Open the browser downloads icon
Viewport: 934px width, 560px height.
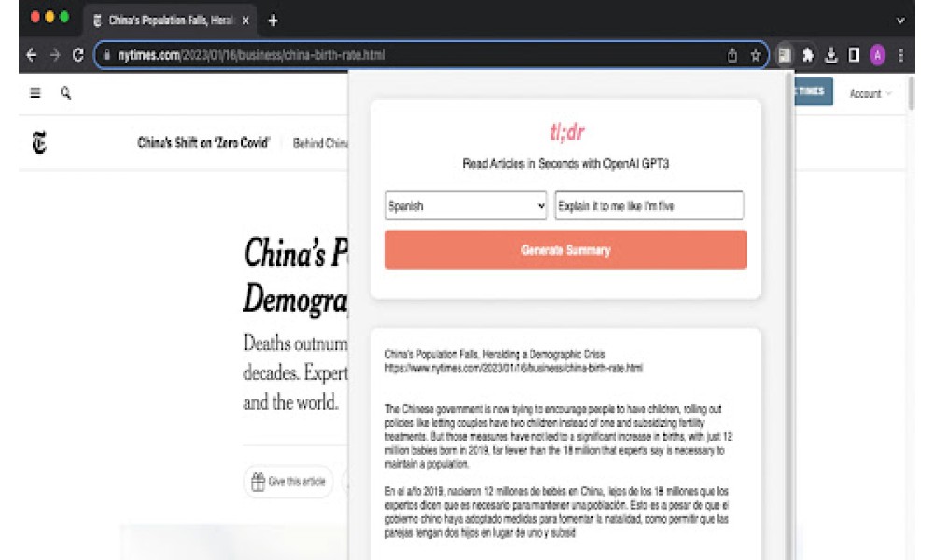click(831, 55)
